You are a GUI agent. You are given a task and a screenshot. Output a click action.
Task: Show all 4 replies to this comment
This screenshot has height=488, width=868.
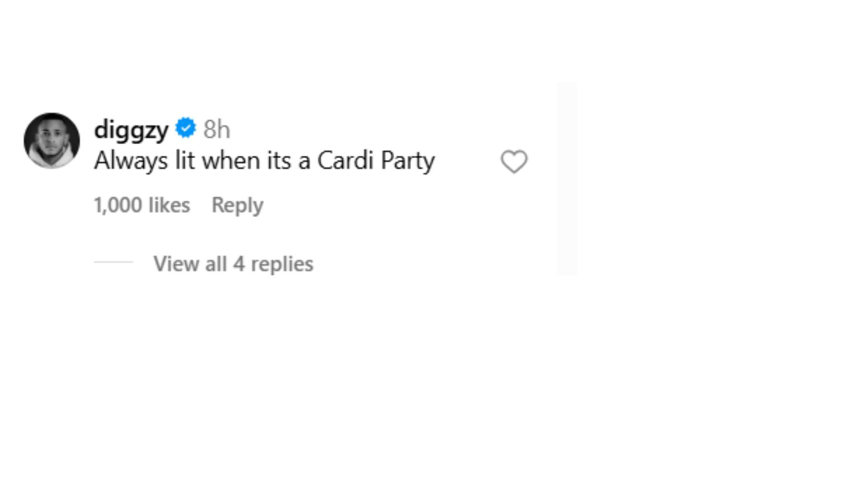pyautogui.click(x=233, y=264)
